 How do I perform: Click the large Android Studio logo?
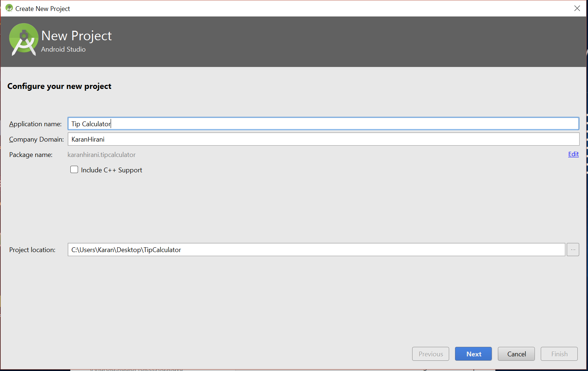pyautogui.click(x=24, y=40)
